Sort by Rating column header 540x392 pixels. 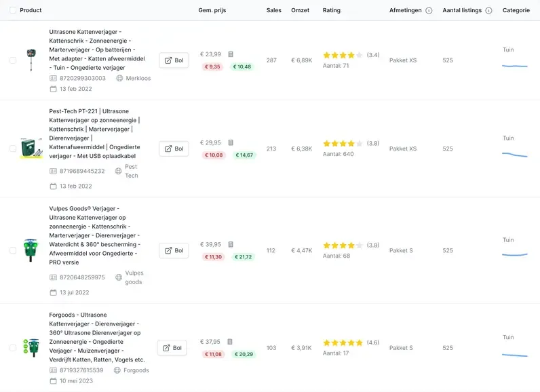click(332, 10)
